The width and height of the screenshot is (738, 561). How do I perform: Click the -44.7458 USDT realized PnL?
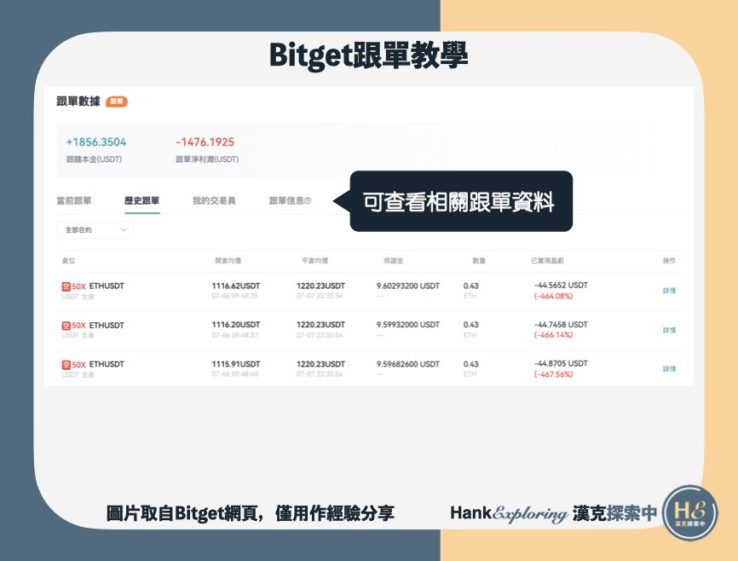tap(561, 324)
